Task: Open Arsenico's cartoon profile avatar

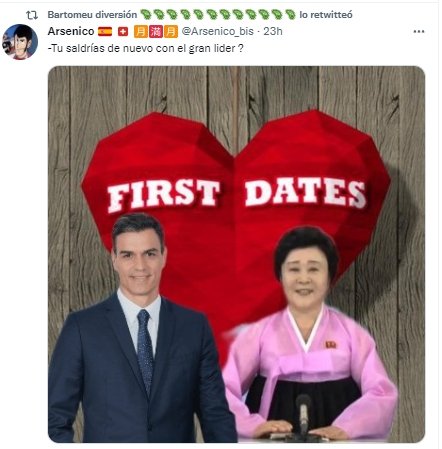Action: tap(20, 42)
